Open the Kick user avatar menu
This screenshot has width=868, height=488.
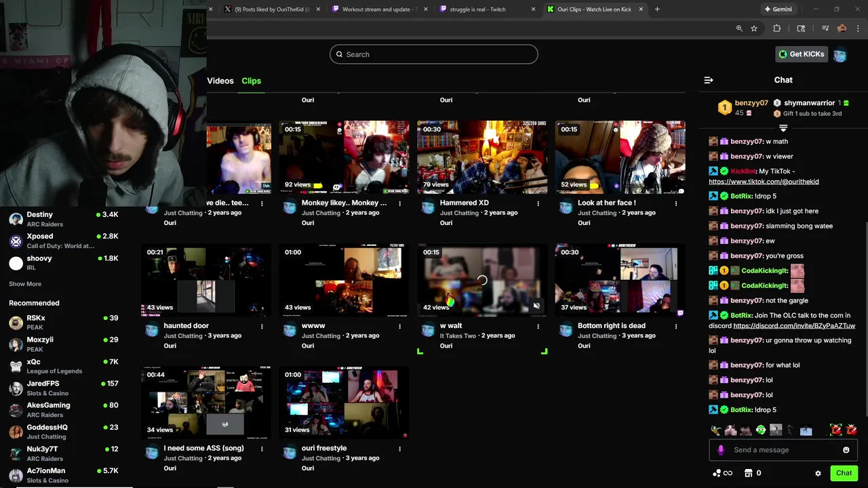(840, 54)
